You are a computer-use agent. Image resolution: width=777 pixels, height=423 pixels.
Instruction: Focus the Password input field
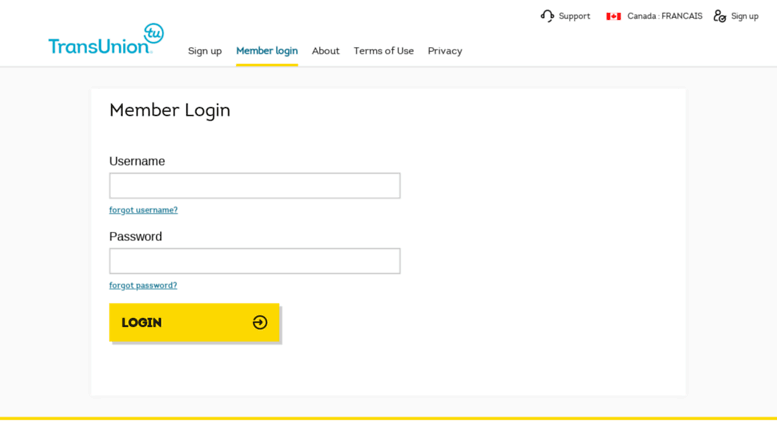click(255, 261)
